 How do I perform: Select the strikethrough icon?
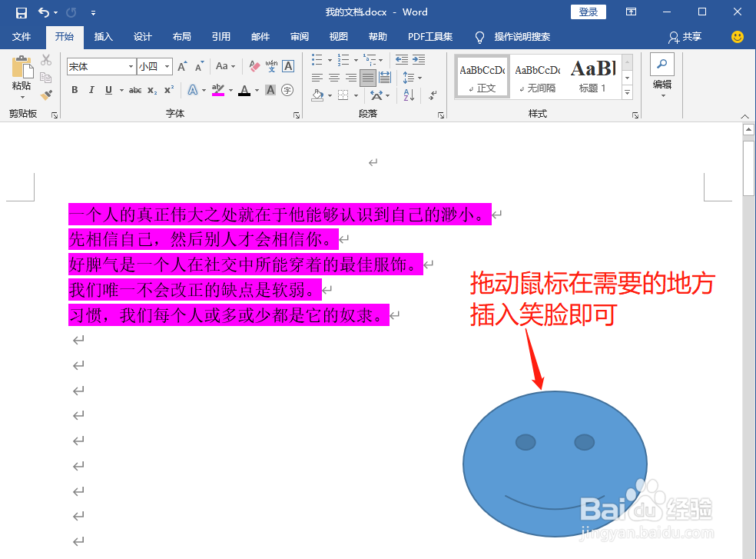pyautogui.click(x=137, y=90)
